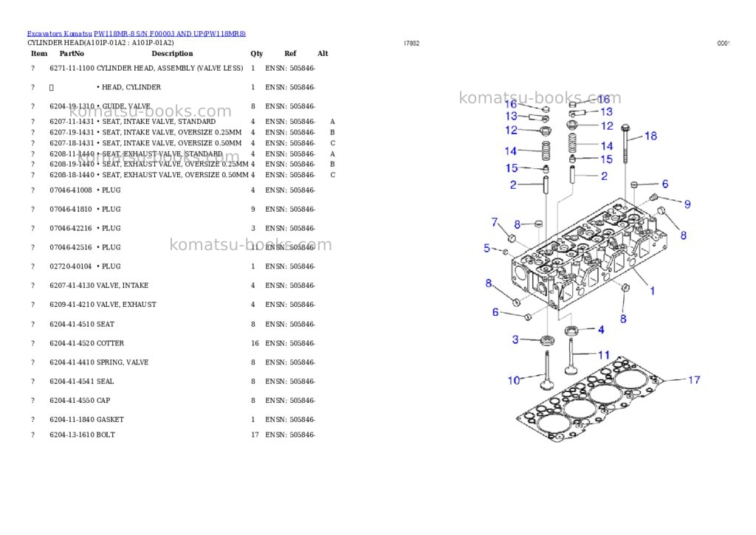Select description CYLINDER HEAD, ASSEMBLY (VALVE LESS)
Screen dimensions: 756x535
(x=170, y=69)
